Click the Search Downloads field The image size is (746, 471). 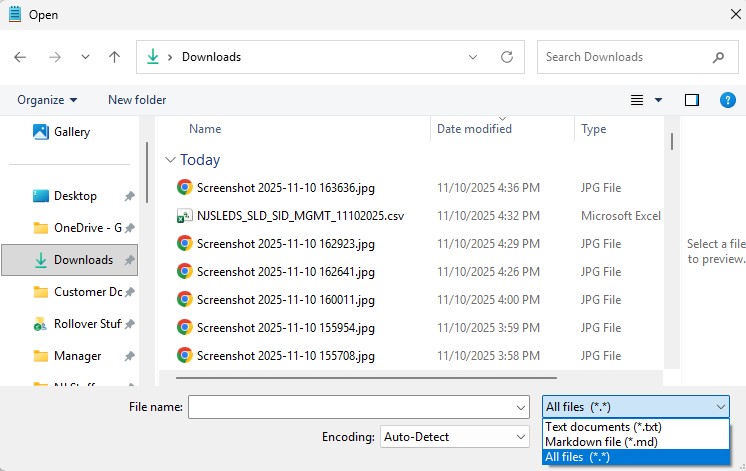point(638,57)
